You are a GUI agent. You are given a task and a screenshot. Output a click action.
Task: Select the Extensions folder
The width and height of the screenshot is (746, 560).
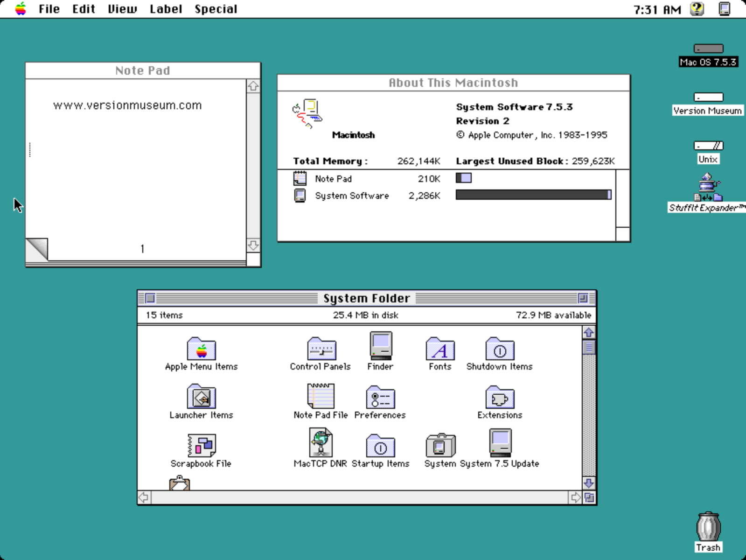[x=500, y=397]
